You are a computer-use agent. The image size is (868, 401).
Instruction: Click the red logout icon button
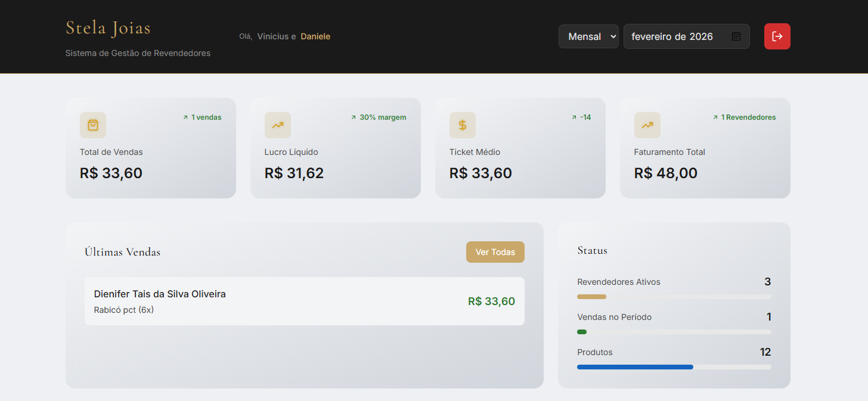pos(777,36)
